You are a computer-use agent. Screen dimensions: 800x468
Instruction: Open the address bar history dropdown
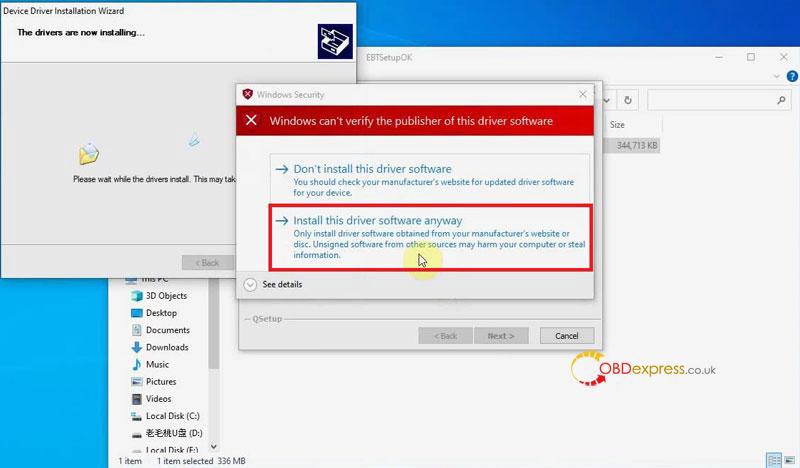tap(607, 100)
